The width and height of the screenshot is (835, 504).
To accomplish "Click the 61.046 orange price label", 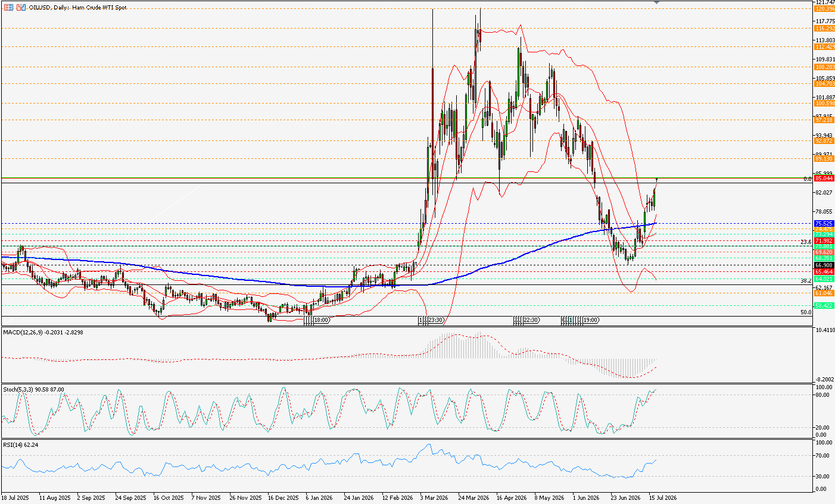I will 824,293.
